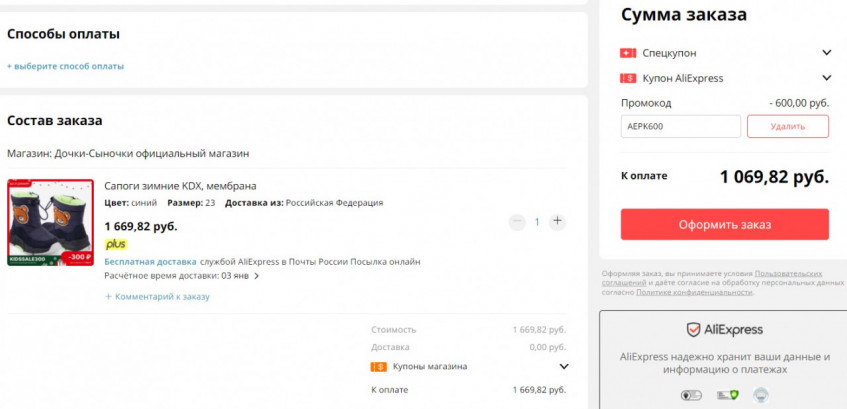The width and height of the screenshot is (847, 409).
Task: Click the orange Купоны магазина coupon icon
Action: click(379, 366)
